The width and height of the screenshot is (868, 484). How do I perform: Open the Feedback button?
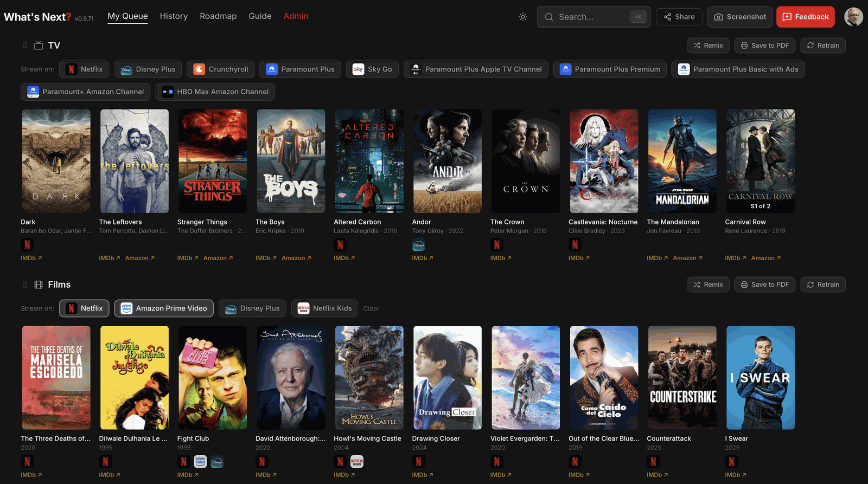[806, 17]
